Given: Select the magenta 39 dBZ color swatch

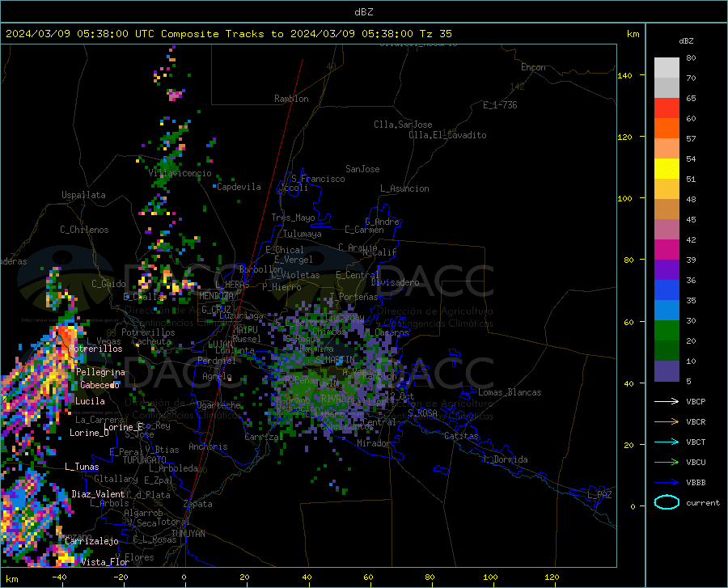Looking at the screenshot, I should coord(667,250).
